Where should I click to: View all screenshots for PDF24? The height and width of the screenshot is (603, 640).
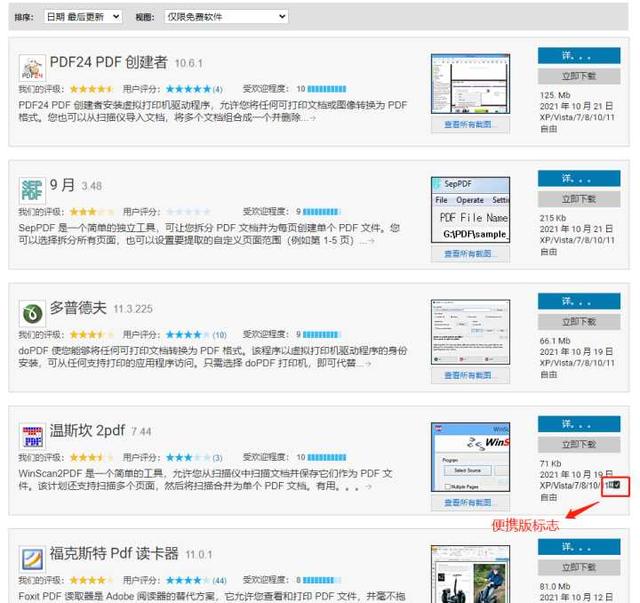tap(471, 125)
